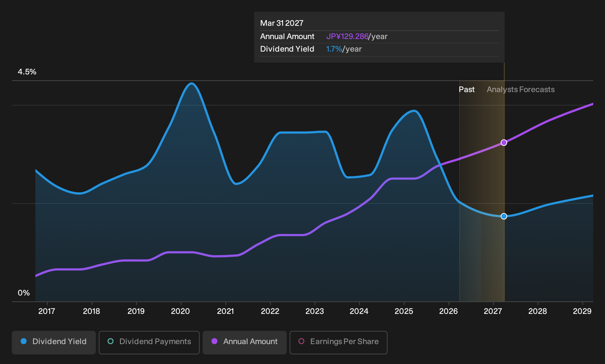Click the 1.7% dividend yield value

point(334,49)
